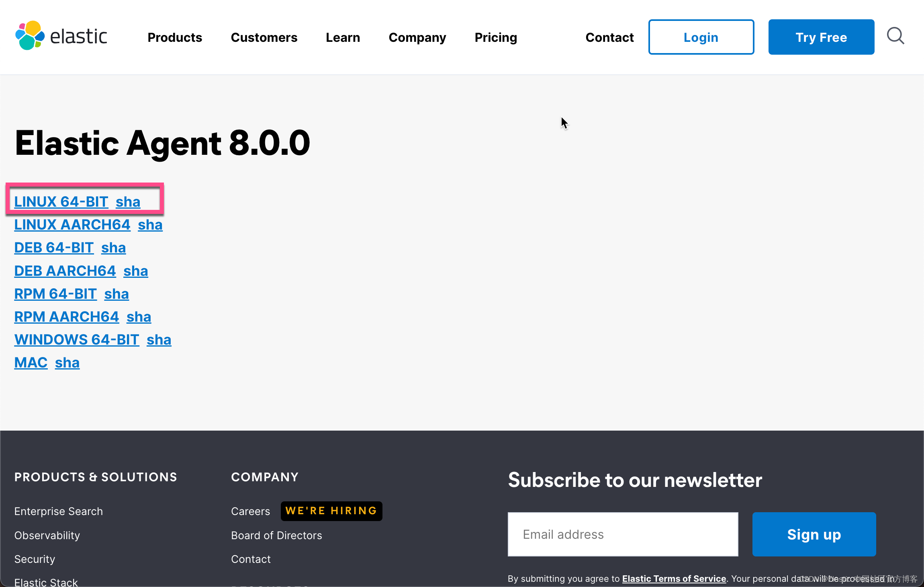
Task: Open the Careers page with WE'RE HIRING badge
Action: click(x=250, y=511)
